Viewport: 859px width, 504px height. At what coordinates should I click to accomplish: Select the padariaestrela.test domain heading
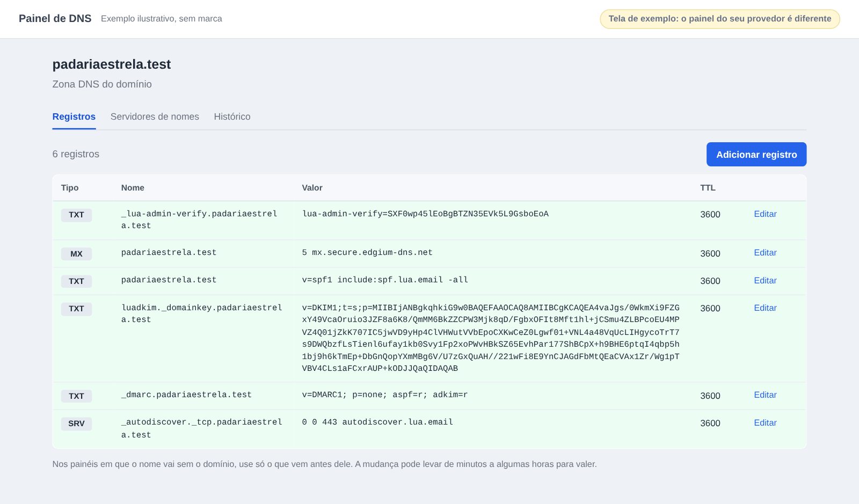[x=112, y=64]
